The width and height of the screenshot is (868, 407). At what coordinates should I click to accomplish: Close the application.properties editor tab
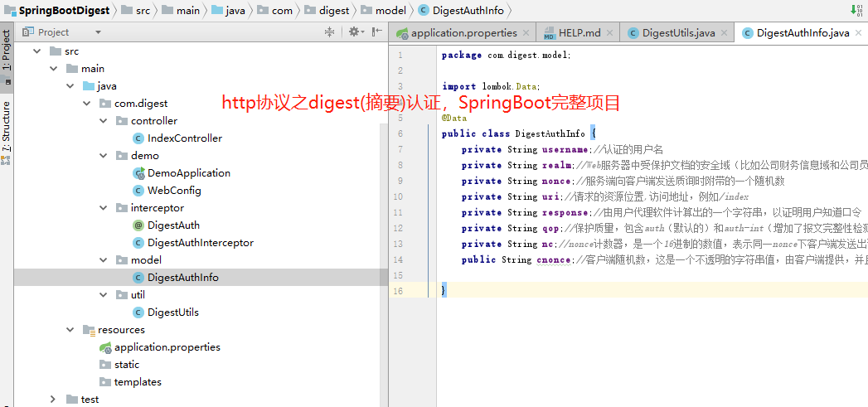527,33
